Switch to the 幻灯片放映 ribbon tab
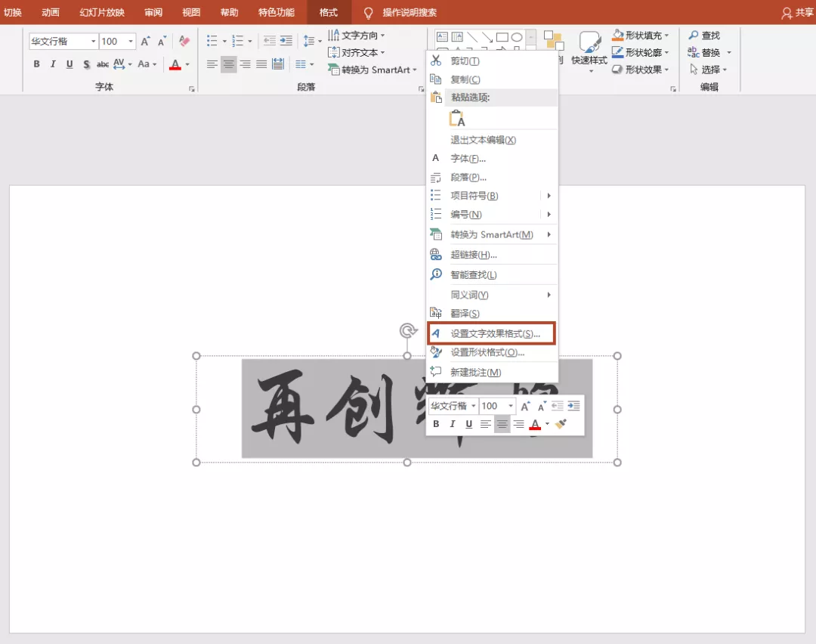Screen dimensions: 816x644 pos(102,12)
